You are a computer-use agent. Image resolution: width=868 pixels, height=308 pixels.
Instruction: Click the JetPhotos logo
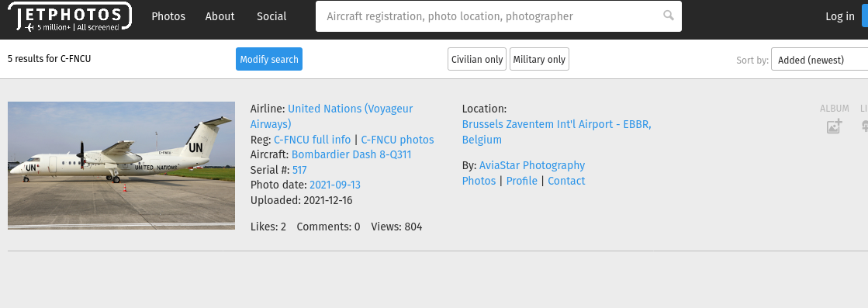coord(70,16)
